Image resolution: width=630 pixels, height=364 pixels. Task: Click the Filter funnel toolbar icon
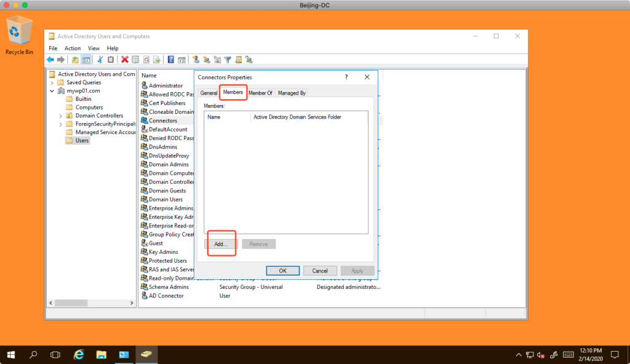click(x=228, y=60)
